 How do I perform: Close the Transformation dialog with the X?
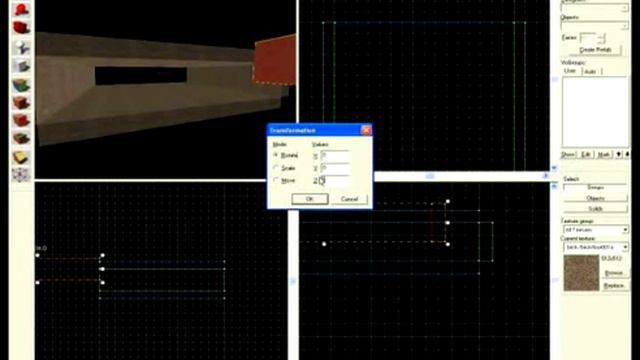click(x=366, y=130)
